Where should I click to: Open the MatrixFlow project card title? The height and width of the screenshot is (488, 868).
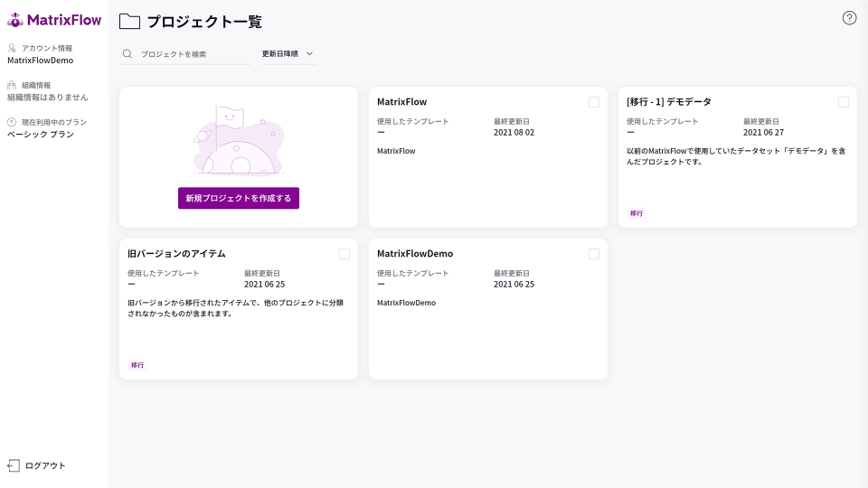(x=401, y=102)
